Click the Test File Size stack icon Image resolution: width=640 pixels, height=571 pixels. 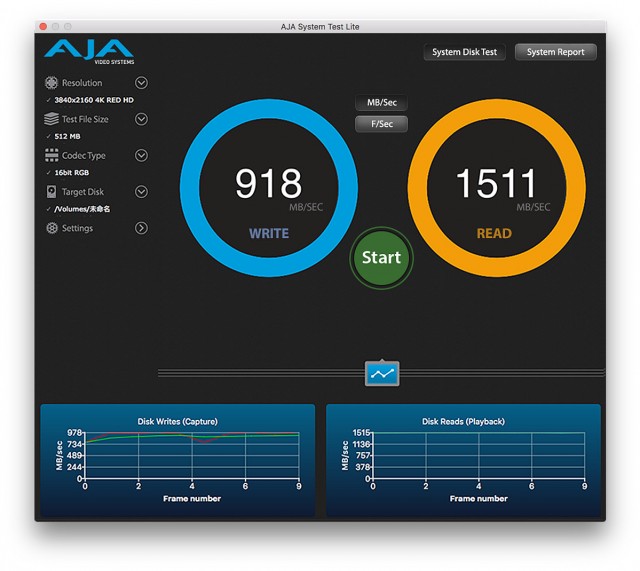tap(51, 119)
